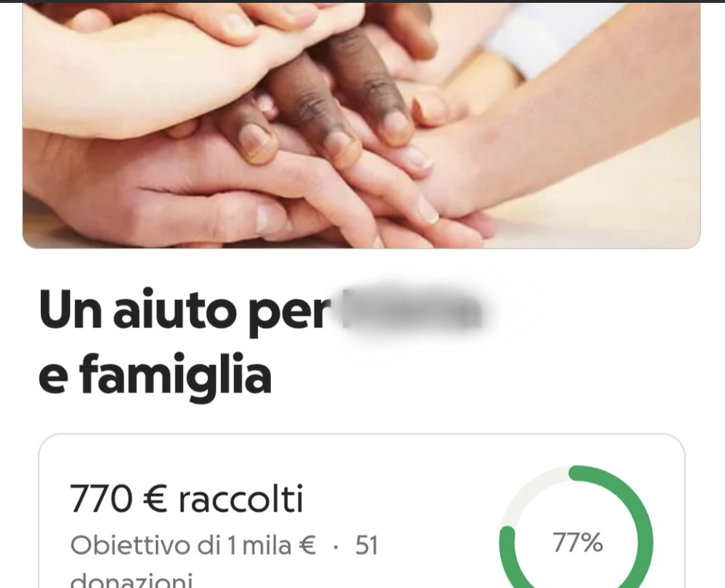
Task: Tap the euro symbol beside 770
Action: (155, 499)
